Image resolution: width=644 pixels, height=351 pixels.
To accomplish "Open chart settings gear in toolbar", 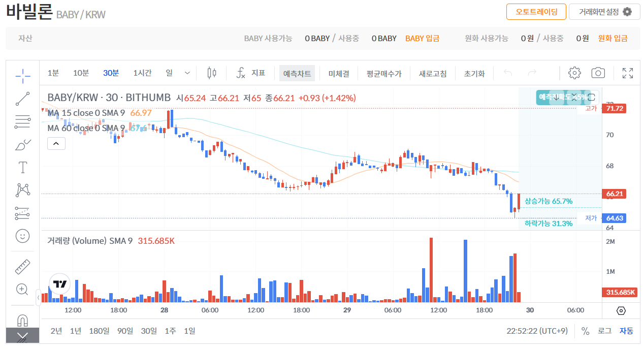I will click(574, 73).
